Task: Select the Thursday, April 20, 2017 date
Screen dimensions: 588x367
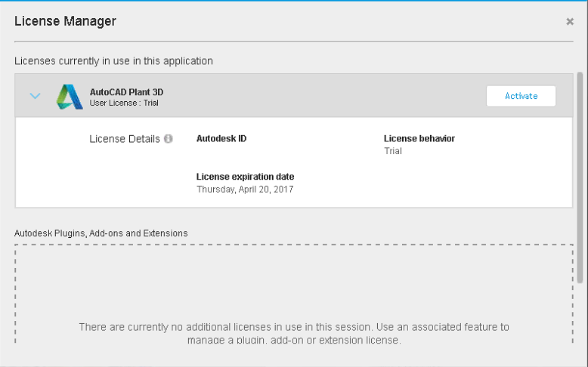Action: click(245, 190)
